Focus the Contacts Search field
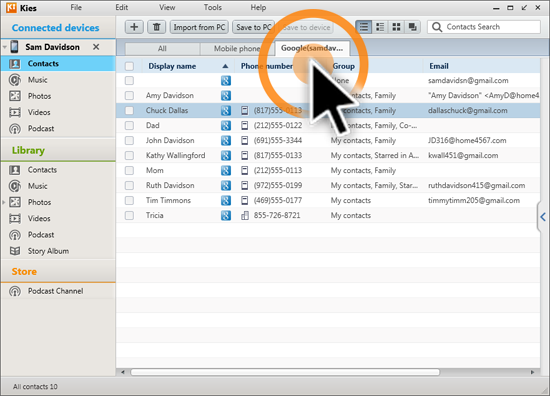 (x=484, y=27)
